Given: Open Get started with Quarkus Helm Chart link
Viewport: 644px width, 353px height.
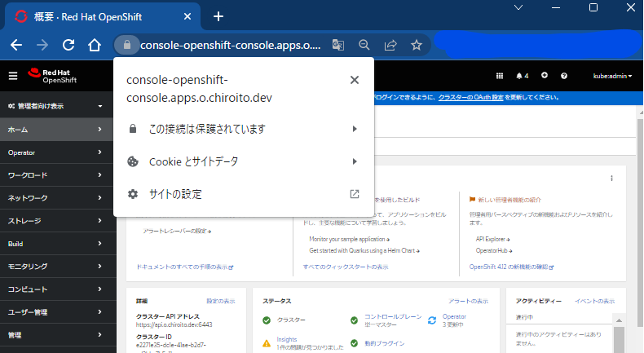Looking at the screenshot, I should tap(364, 250).
